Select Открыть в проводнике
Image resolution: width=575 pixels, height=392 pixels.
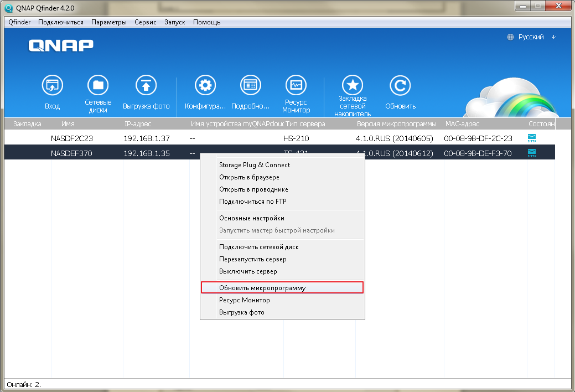pos(282,189)
